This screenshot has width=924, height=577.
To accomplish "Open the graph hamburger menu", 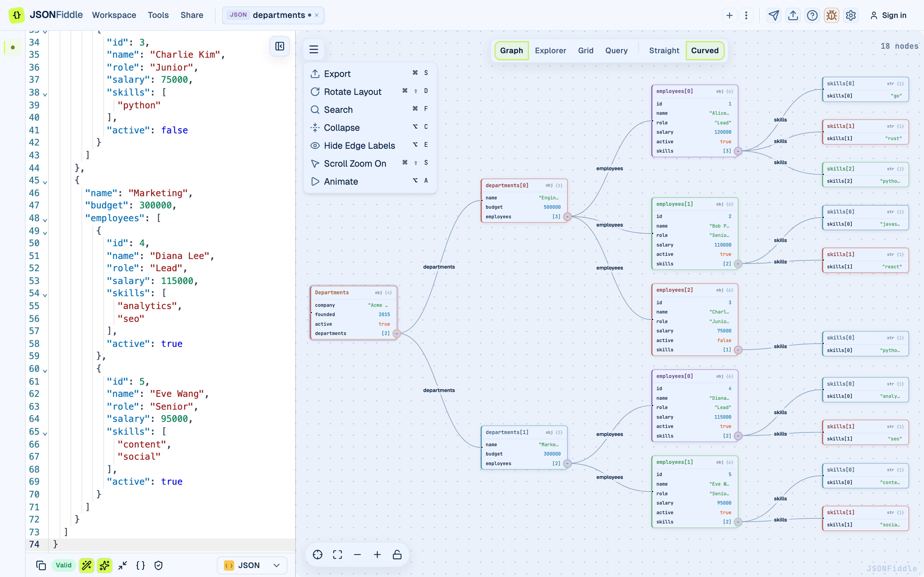I will [313, 49].
